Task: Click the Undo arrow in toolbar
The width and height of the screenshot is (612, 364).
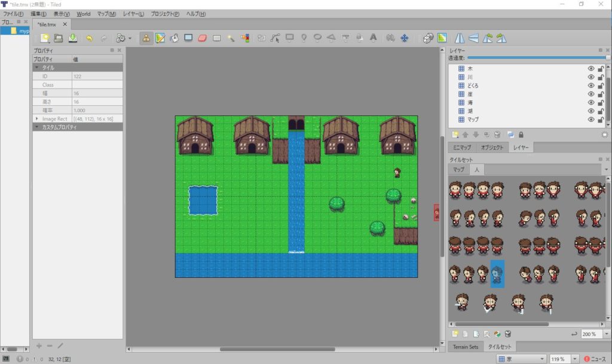Action: click(x=89, y=38)
